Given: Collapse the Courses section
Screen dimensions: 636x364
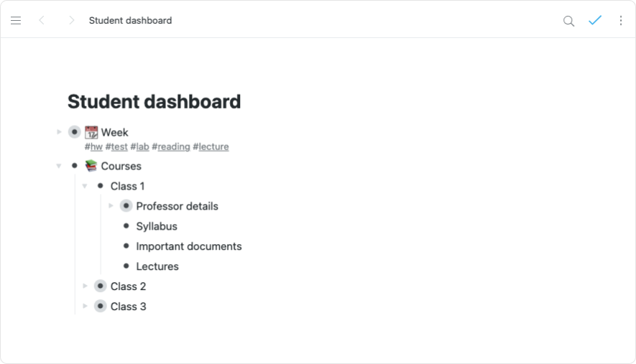Looking at the screenshot, I should (59, 166).
